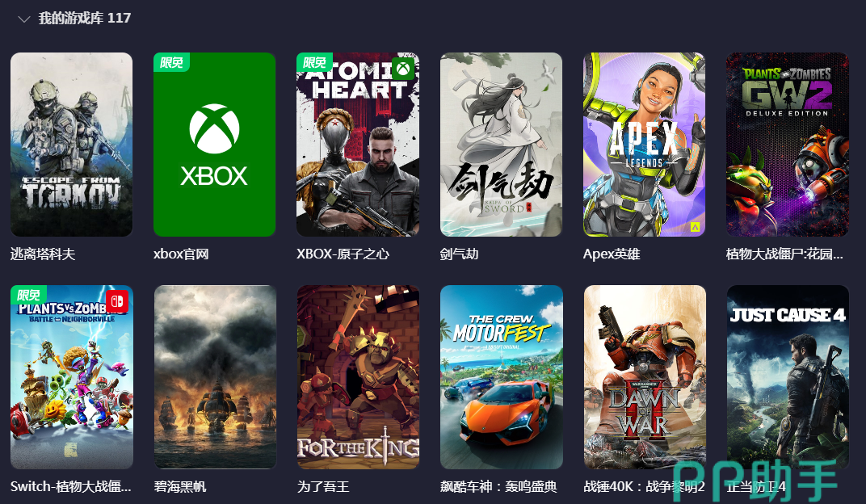Click the 我的游戏库 117 heading label
866x504 pixels.
click(x=85, y=19)
